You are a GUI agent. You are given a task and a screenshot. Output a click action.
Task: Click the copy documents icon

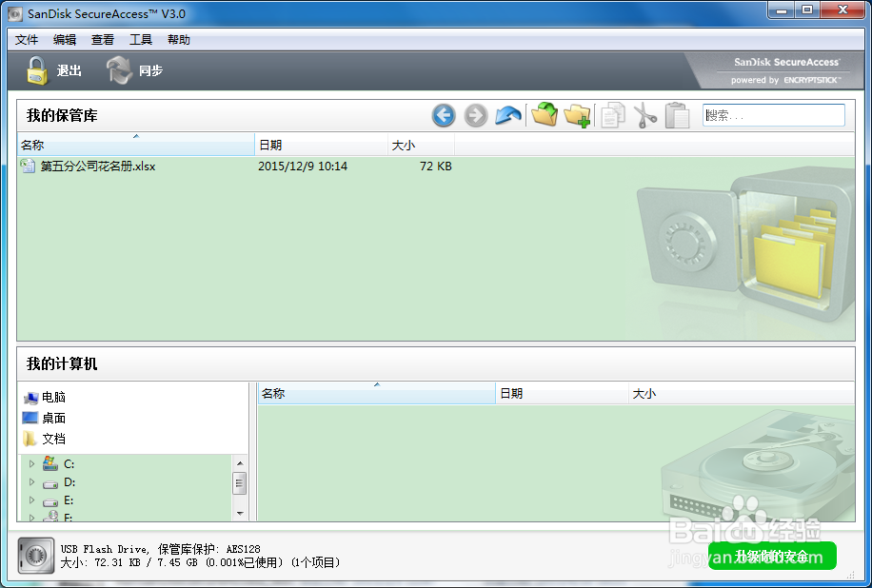pos(613,115)
